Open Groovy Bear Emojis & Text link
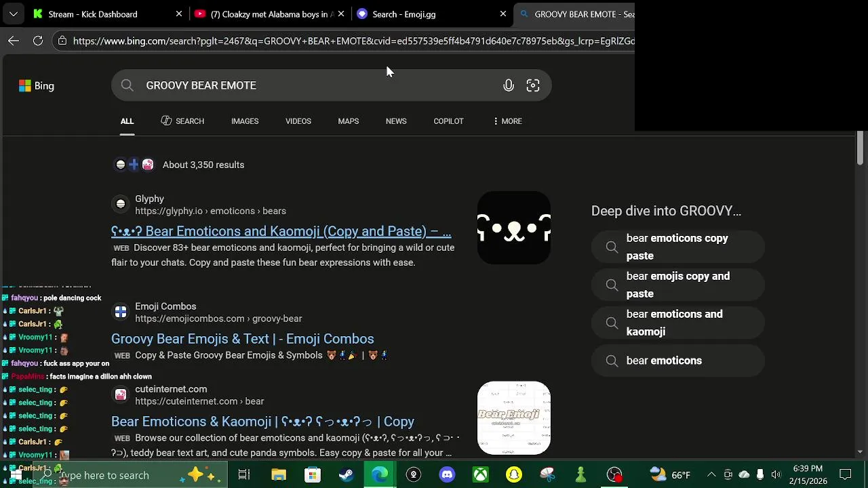Screen dimensions: 868x488 coord(242,339)
